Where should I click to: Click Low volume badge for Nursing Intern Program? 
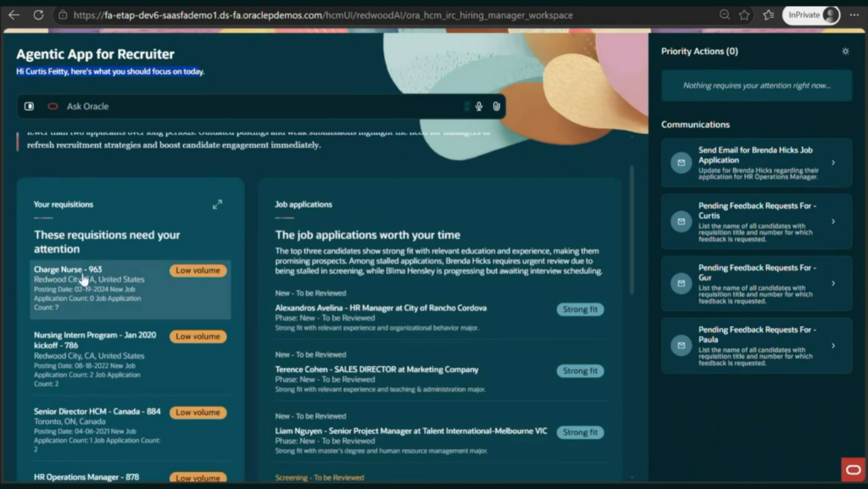pyautogui.click(x=198, y=336)
